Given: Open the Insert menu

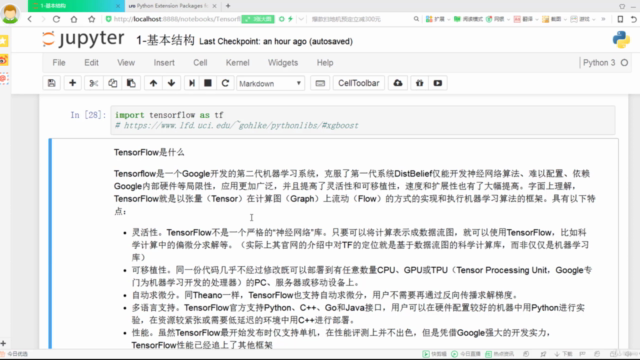Looking at the screenshot, I should (164, 63).
